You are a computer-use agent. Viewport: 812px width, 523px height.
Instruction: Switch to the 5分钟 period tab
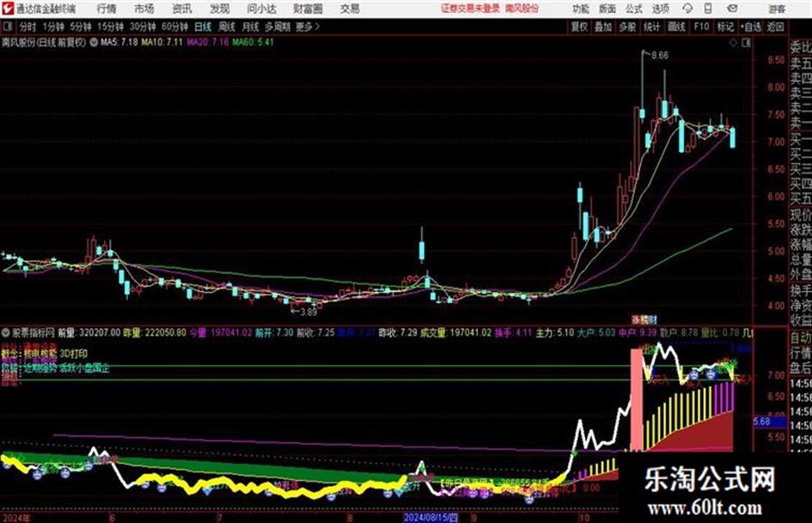(x=80, y=27)
